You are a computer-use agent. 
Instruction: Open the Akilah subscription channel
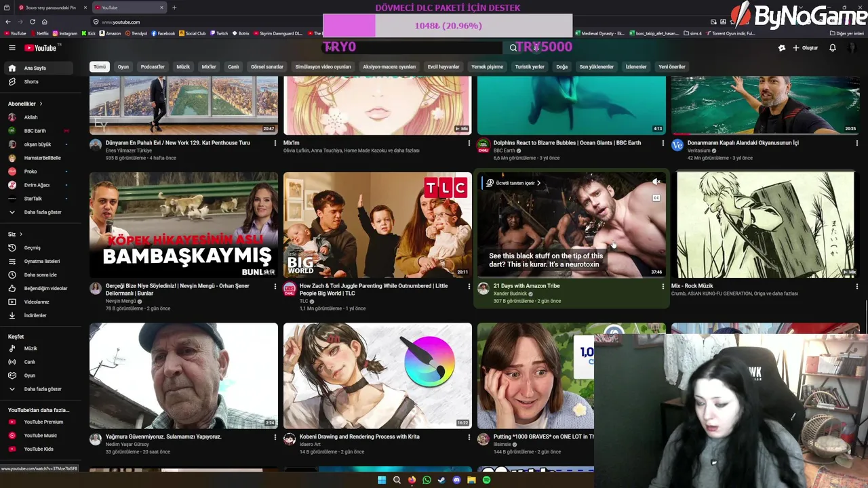click(x=38, y=117)
